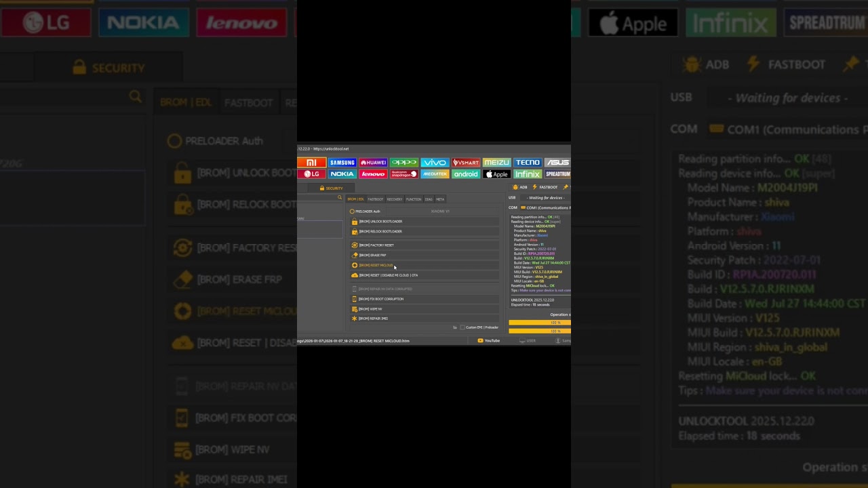This screenshot has width=868, height=488.
Task: Switch to the META tab
Action: click(x=440, y=199)
